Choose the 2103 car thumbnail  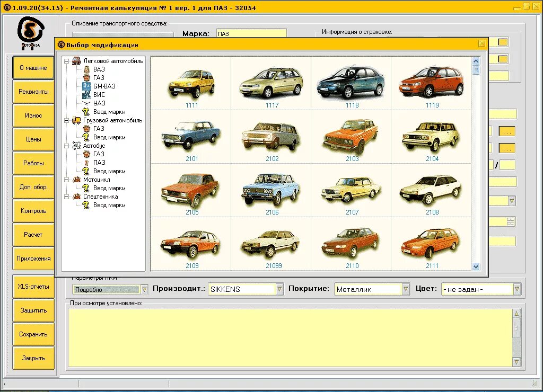(x=351, y=136)
